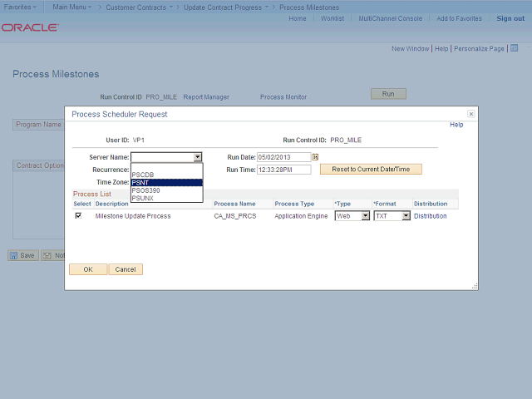
Task: Open the Run Date calendar picker icon
Action: tap(315, 157)
